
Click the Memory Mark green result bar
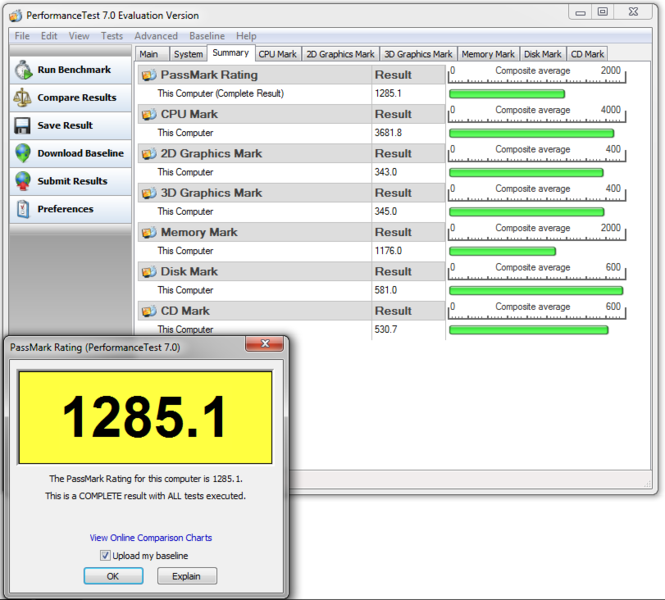[x=503, y=251]
